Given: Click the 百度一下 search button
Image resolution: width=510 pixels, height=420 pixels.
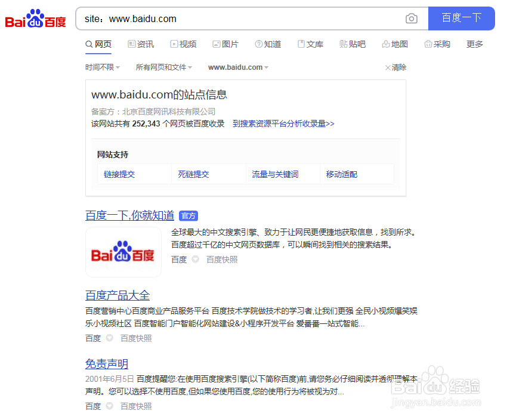Looking at the screenshot, I should (461, 18).
